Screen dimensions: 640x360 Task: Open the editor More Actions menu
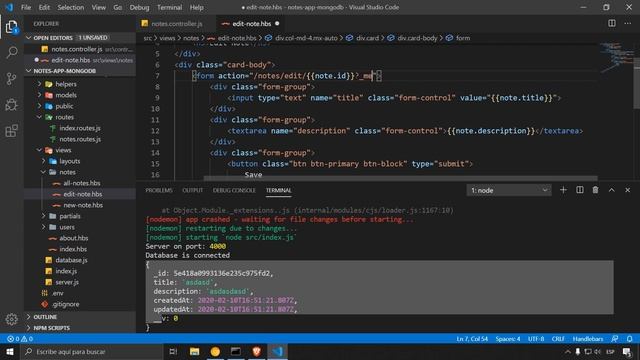(627, 23)
